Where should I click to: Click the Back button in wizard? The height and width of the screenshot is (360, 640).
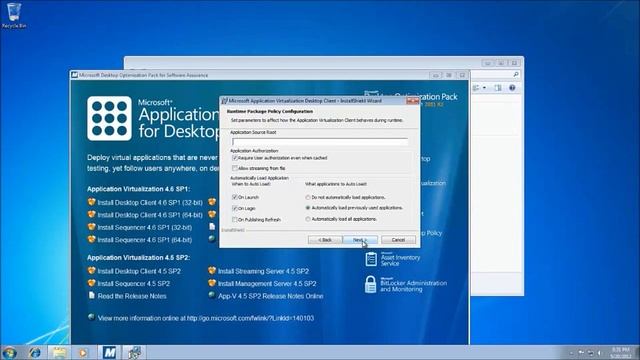coord(325,240)
